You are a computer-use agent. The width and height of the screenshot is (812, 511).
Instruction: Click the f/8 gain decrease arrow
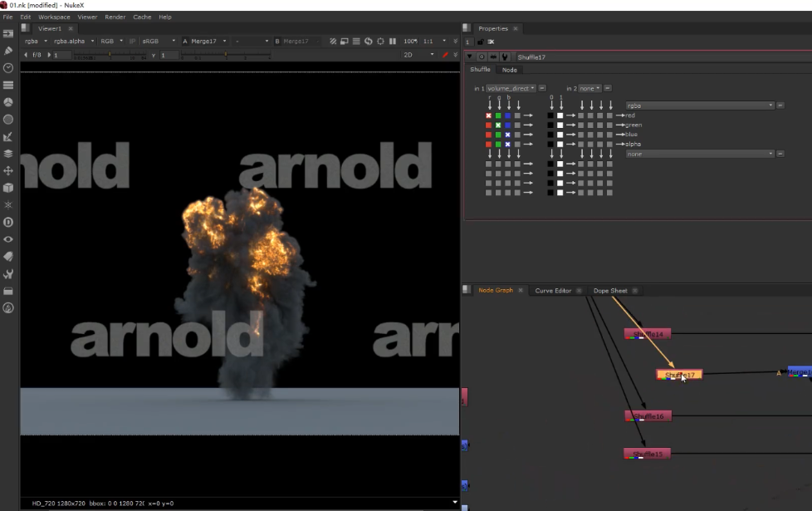[26, 54]
